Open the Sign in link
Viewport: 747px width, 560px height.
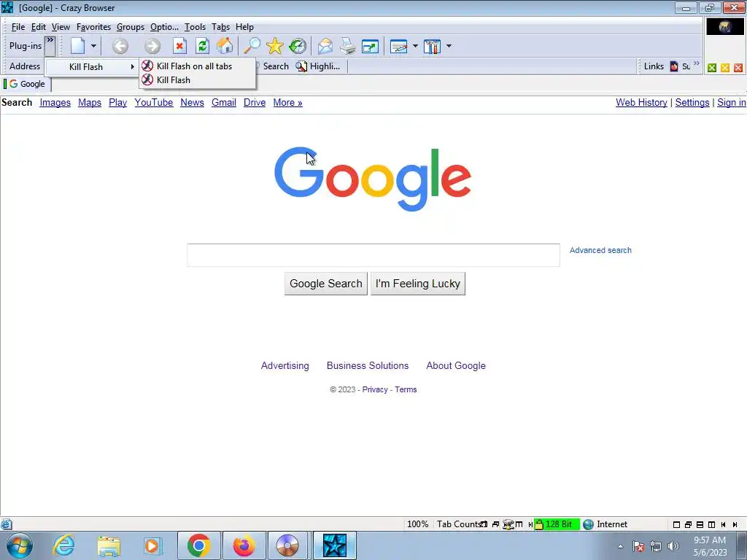pos(732,102)
